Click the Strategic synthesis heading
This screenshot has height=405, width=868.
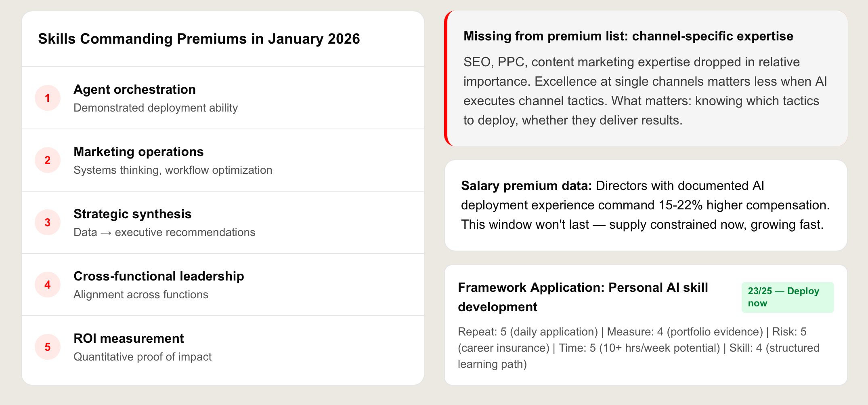point(132,214)
